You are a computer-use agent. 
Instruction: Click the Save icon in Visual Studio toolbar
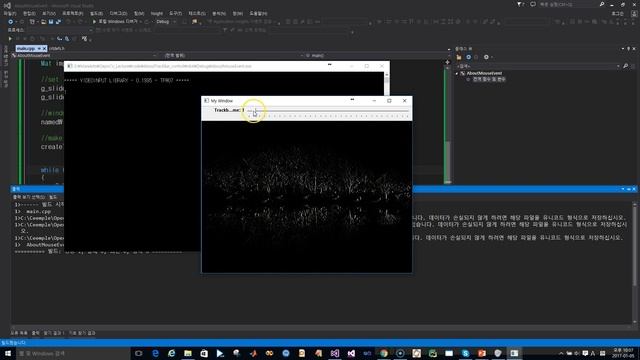51,22
